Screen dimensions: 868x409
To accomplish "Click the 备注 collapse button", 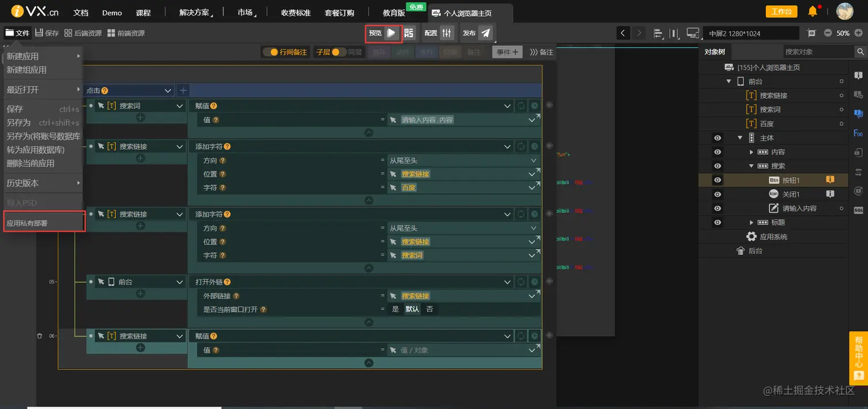I will [541, 52].
